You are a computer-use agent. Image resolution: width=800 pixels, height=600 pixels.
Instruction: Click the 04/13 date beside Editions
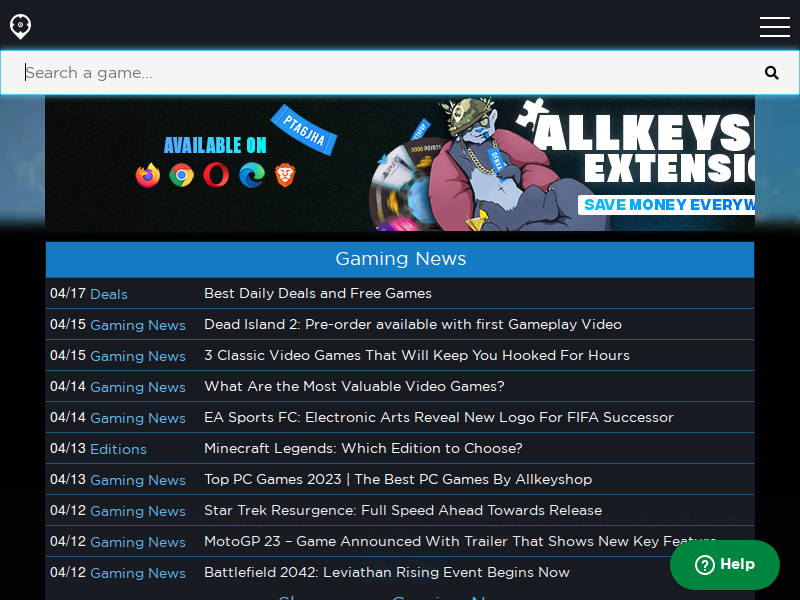68,448
